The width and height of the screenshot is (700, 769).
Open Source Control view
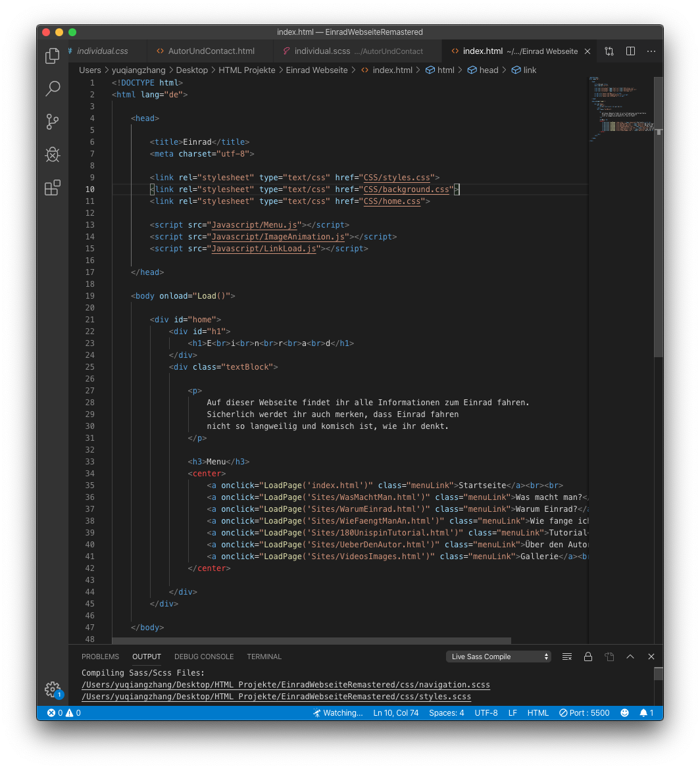tap(53, 122)
